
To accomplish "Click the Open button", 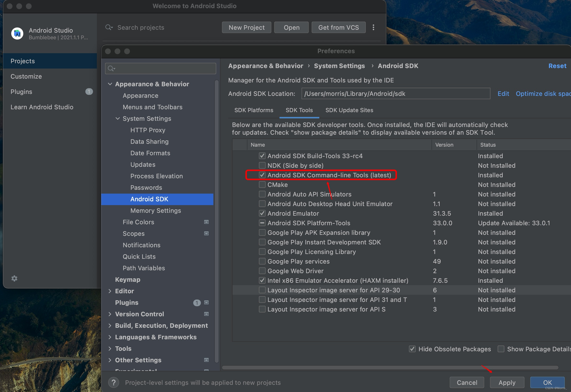I will click(x=291, y=27).
